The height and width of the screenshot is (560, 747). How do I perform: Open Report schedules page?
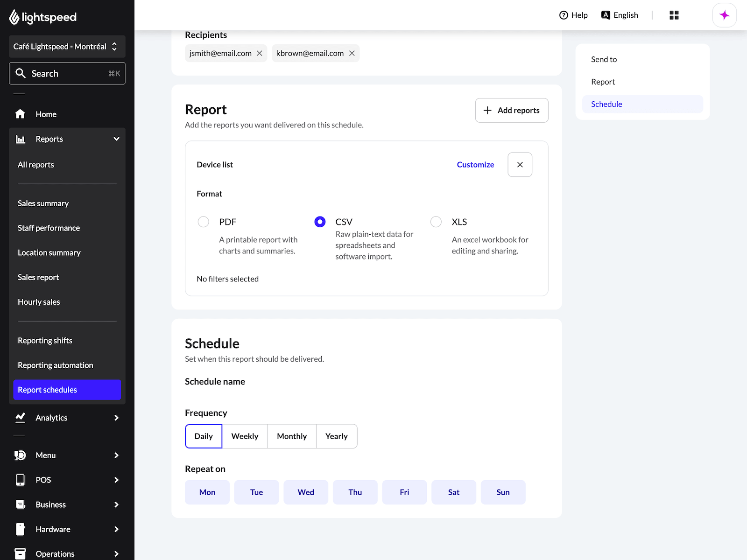click(x=67, y=390)
